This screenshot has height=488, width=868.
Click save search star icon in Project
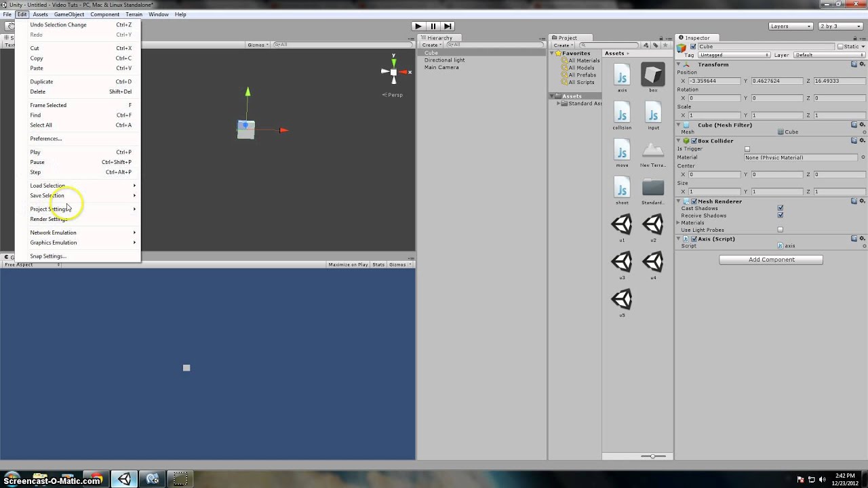coord(665,45)
